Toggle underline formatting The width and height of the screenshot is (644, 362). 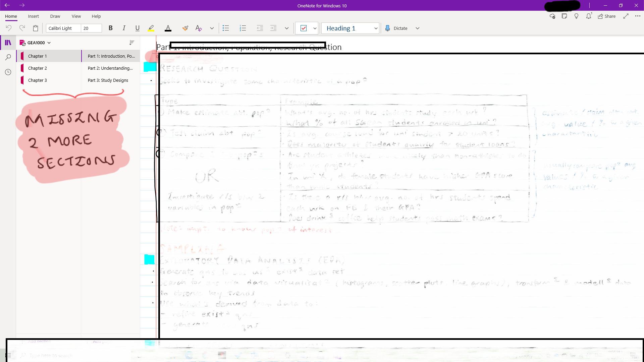(137, 28)
